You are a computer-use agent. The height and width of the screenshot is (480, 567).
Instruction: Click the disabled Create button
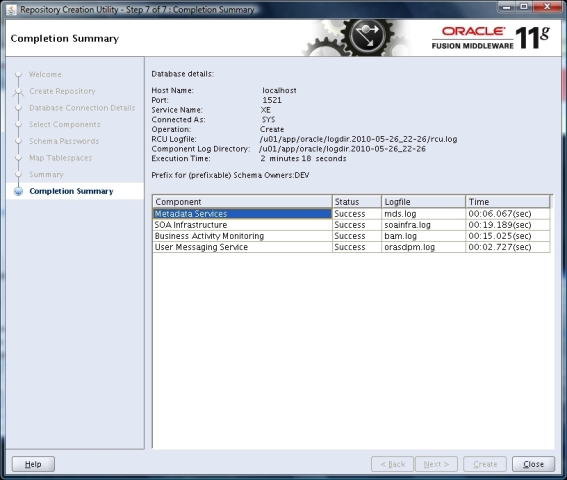pos(485,464)
